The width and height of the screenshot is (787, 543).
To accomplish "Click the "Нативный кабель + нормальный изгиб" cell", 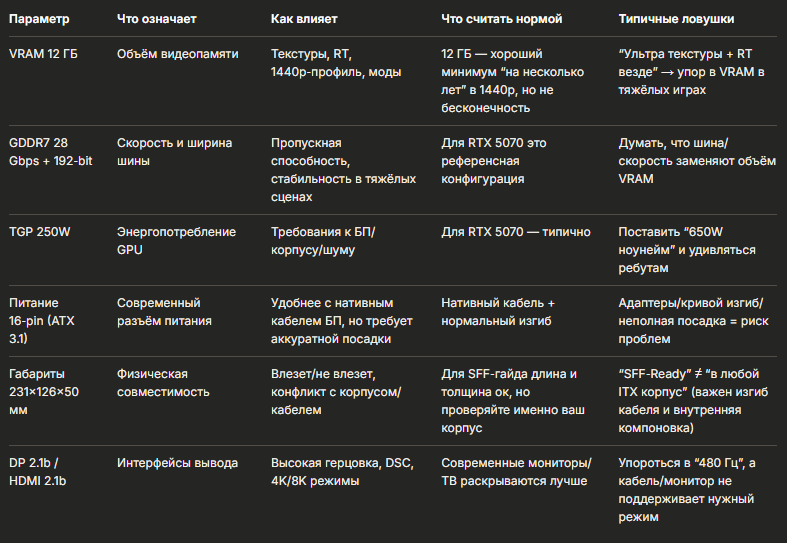I will [x=498, y=312].
